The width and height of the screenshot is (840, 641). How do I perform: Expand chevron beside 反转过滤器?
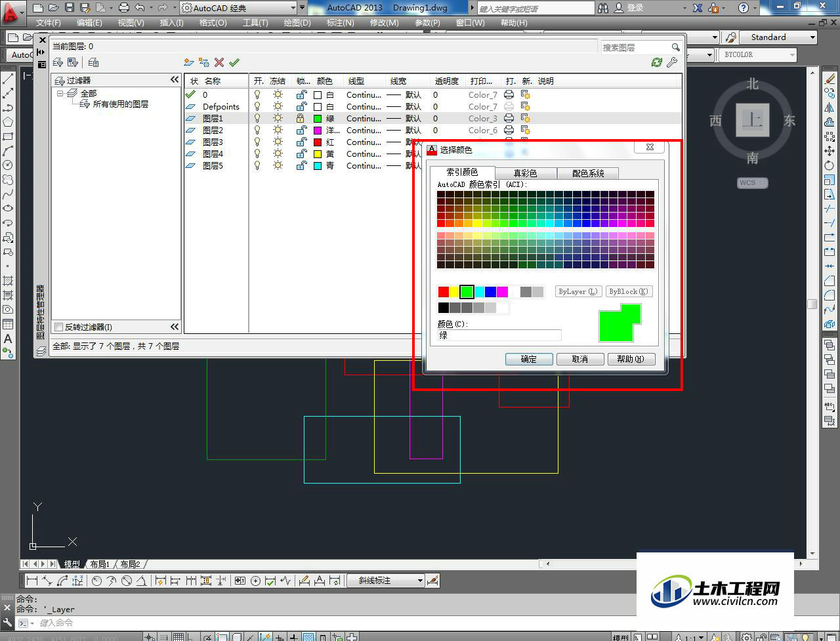[175, 327]
